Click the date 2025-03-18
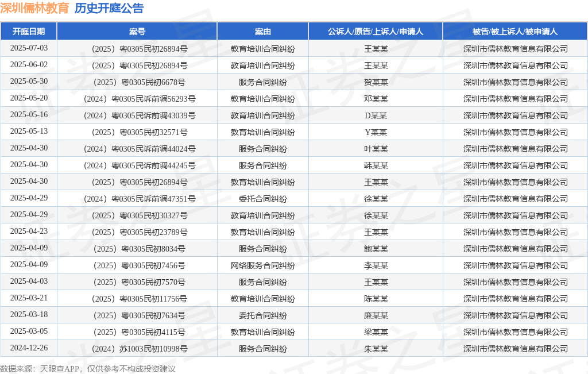Screen dimensions: 588x374 pos(29,314)
